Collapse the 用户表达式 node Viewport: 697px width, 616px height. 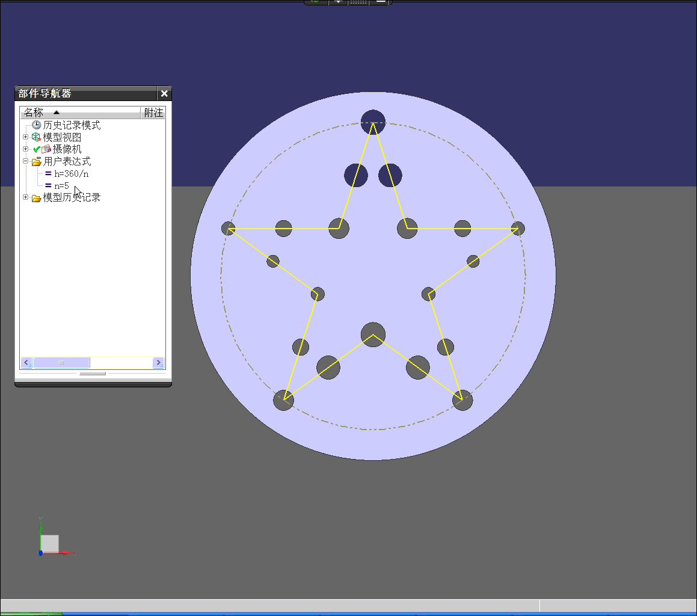(x=25, y=161)
